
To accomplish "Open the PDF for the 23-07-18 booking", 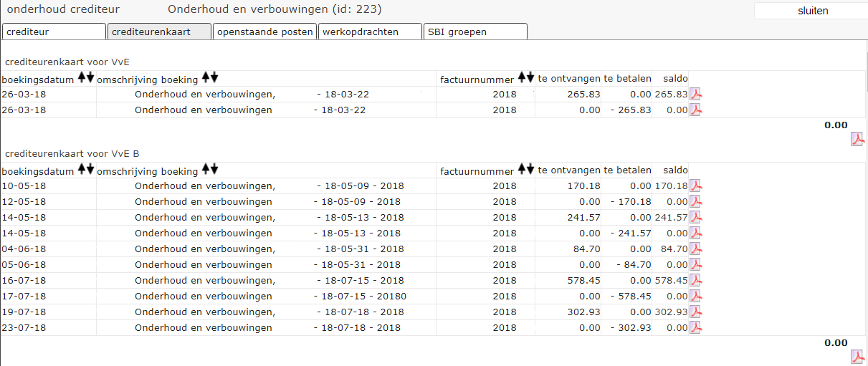I will click(x=695, y=328).
